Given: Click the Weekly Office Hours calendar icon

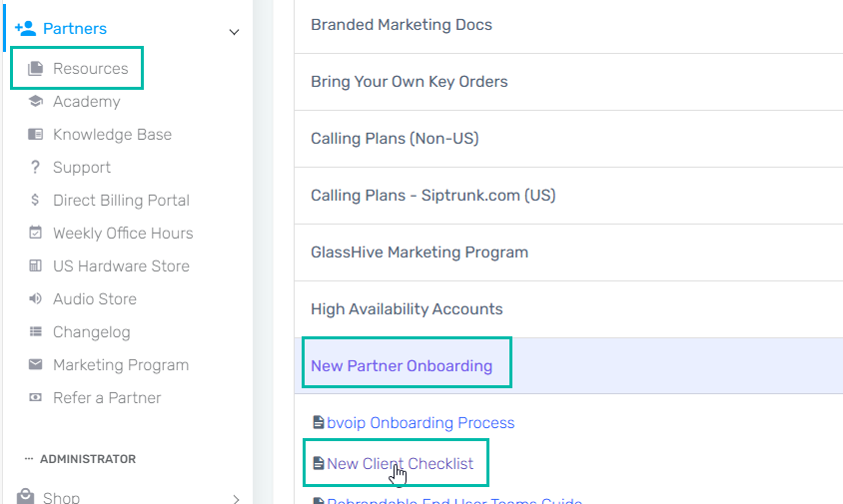Looking at the screenshot, I should (36, 233).
